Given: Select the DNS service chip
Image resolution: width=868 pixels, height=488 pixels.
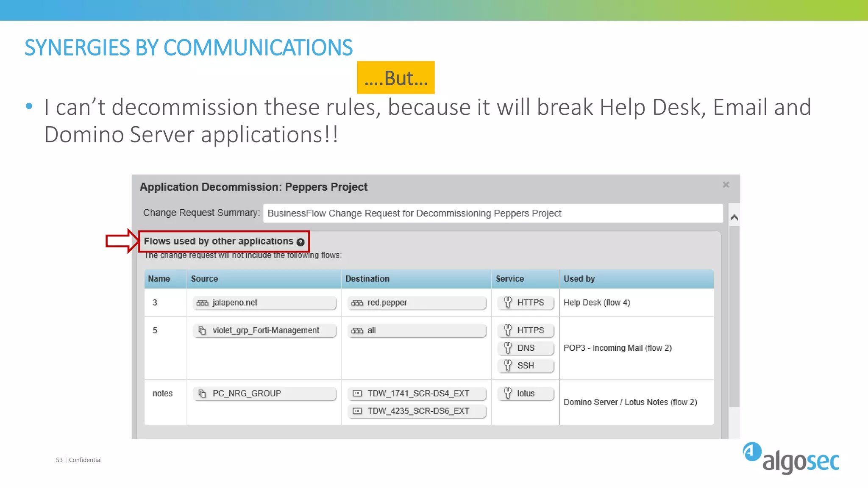Looking at the screenshot, I should tap(526, 348).
